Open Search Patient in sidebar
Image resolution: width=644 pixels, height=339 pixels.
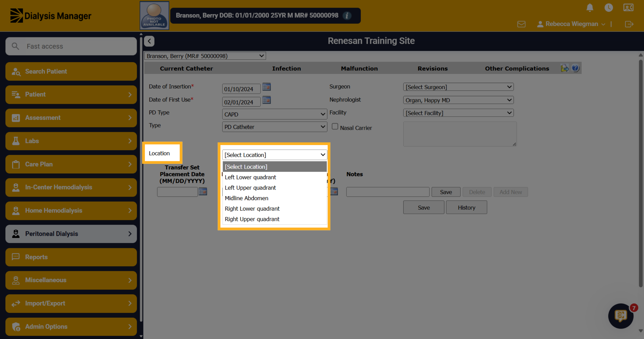[71, 71]
